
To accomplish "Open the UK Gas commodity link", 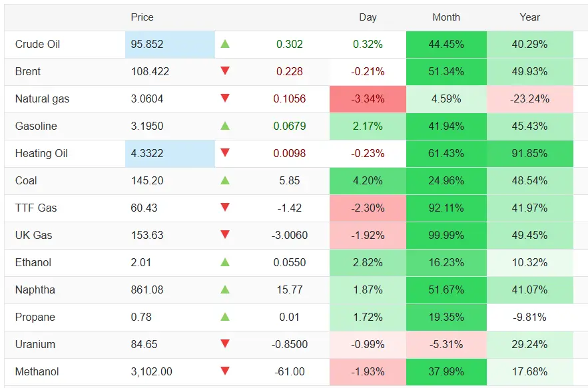I will (34, 236).
